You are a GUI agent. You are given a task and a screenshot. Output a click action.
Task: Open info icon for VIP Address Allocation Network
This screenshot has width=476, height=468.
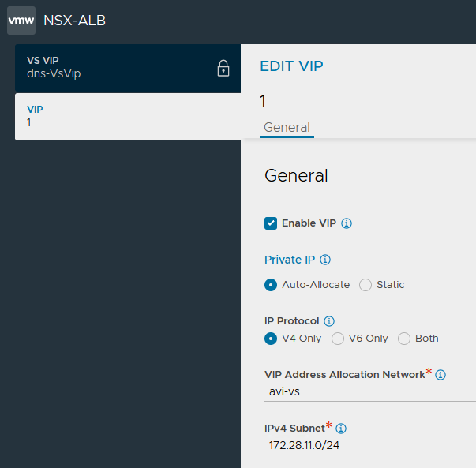(440, 375)
